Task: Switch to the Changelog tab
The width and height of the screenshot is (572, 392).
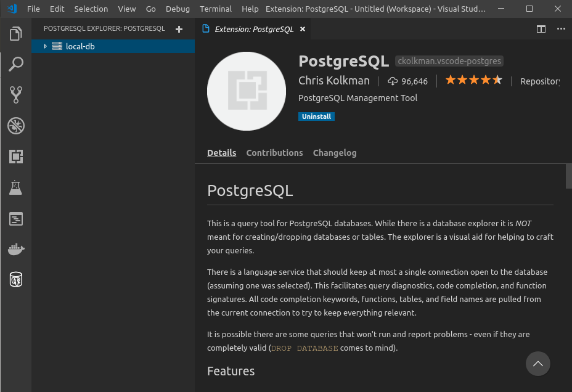Action: pyautogui.click(x=335, y=153)
